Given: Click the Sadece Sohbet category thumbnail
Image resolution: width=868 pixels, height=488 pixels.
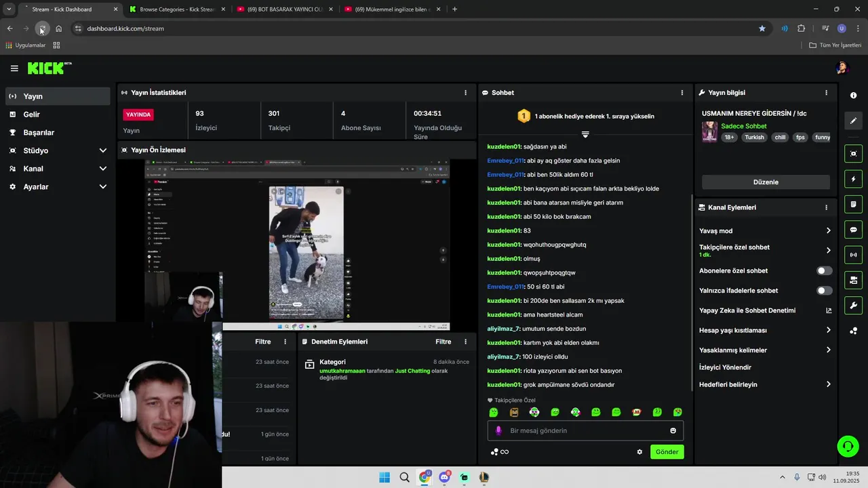Looking at the screenshot, I should tap(709, 131).
